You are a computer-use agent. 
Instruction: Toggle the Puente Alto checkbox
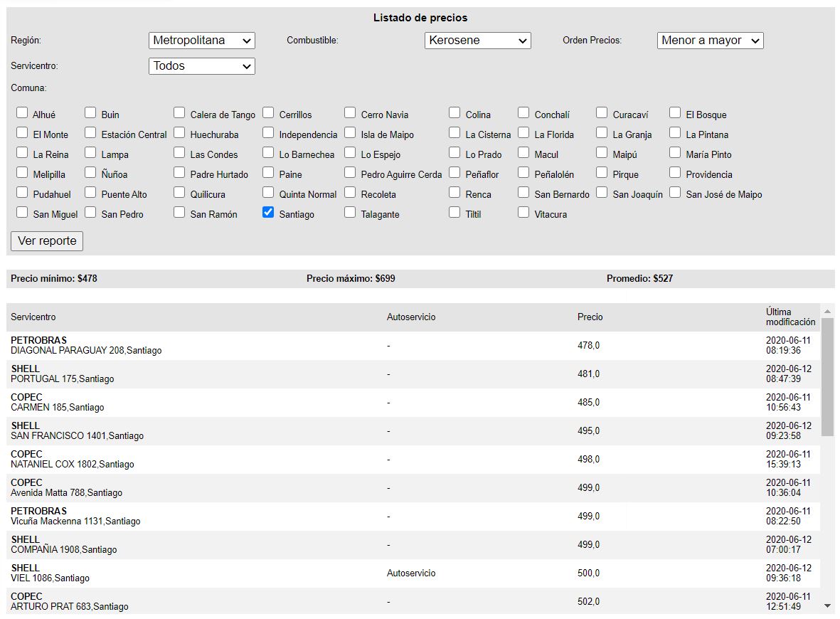(x=90, y=192)
